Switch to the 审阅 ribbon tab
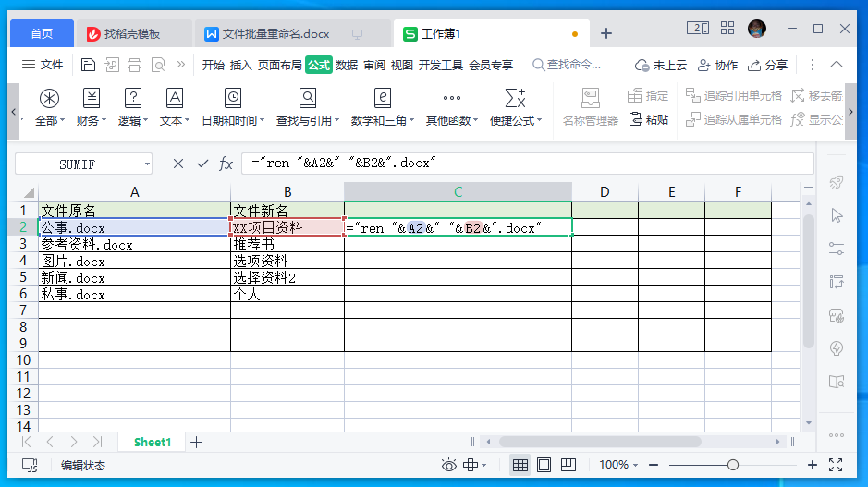The width and height of the screenshot is (868, 487). point(374,66)
